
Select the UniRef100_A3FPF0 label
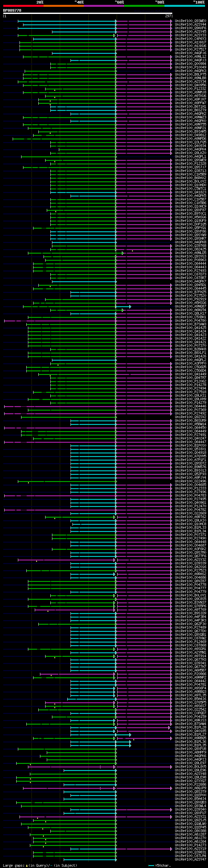click(x=190, y=364)
